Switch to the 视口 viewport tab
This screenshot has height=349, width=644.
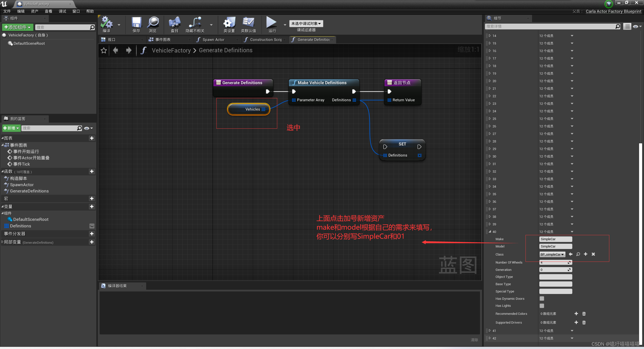[x=111, y=40]
